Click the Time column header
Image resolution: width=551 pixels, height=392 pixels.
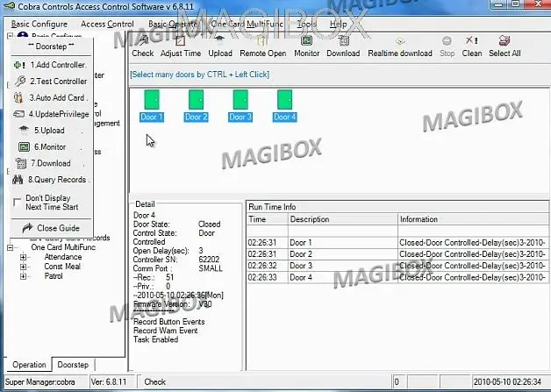[x=267, y=219]
